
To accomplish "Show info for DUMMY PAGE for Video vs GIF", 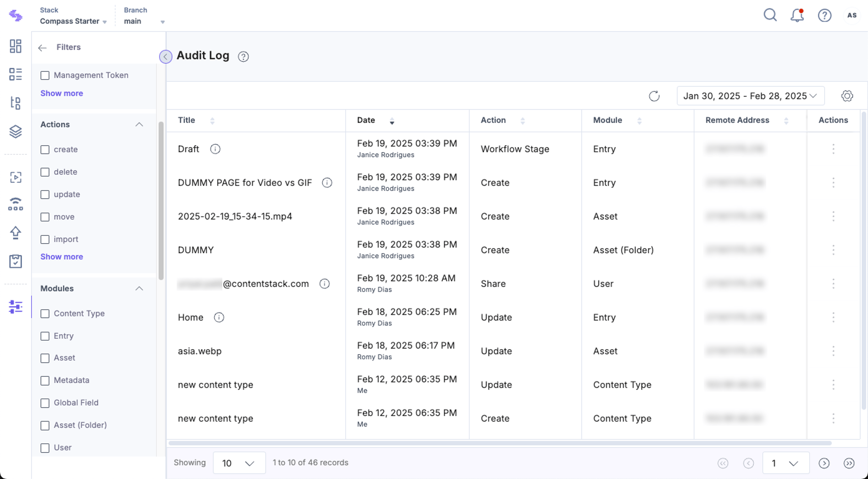I will 327,182.
